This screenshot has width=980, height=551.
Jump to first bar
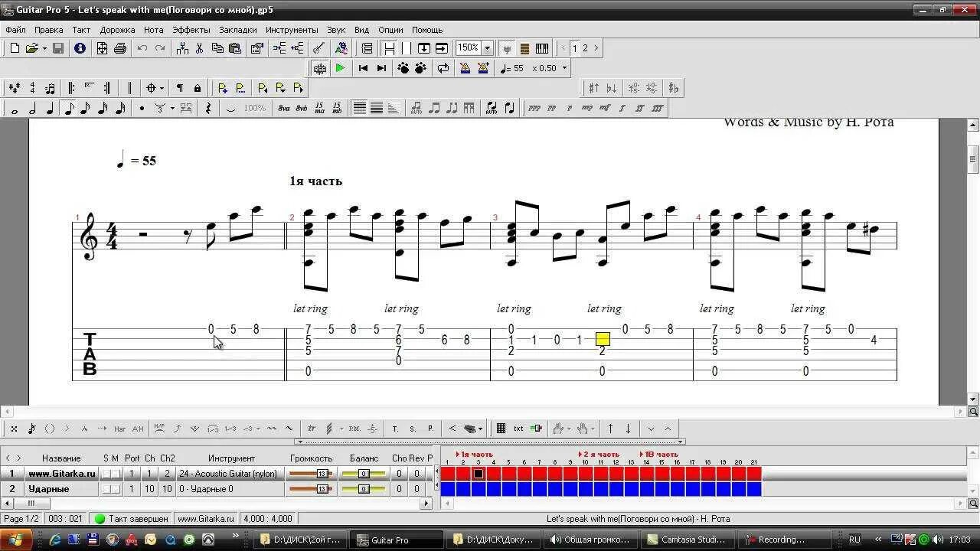[363, 68]
